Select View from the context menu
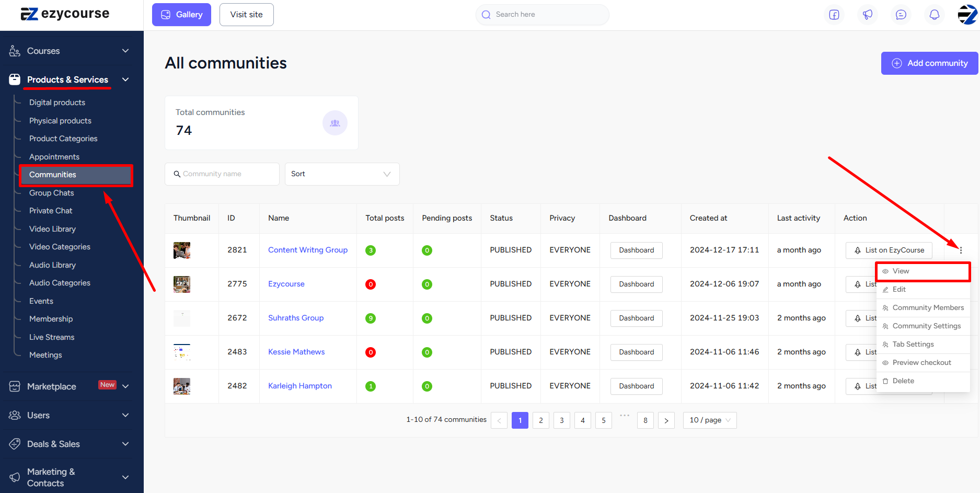 tap(923, 271)
